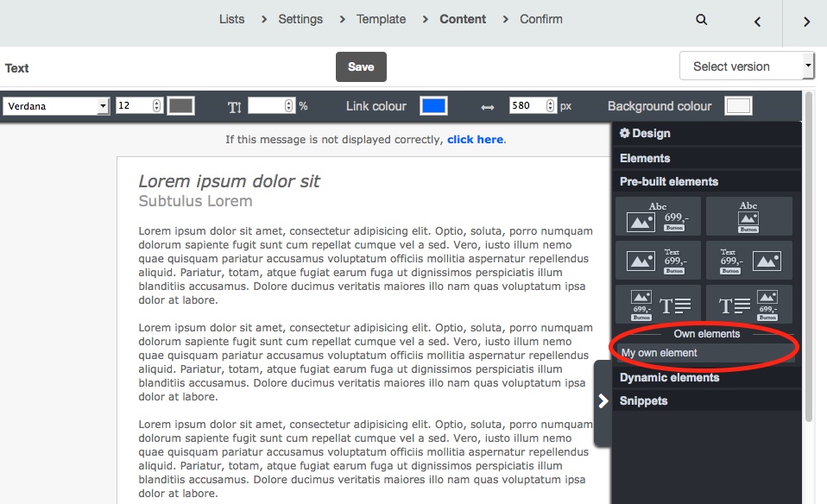Image resolution: width=827 pixels, height=504 pixels.
Task: Follow the "click here" link
Action: click(x=475, y=140)
